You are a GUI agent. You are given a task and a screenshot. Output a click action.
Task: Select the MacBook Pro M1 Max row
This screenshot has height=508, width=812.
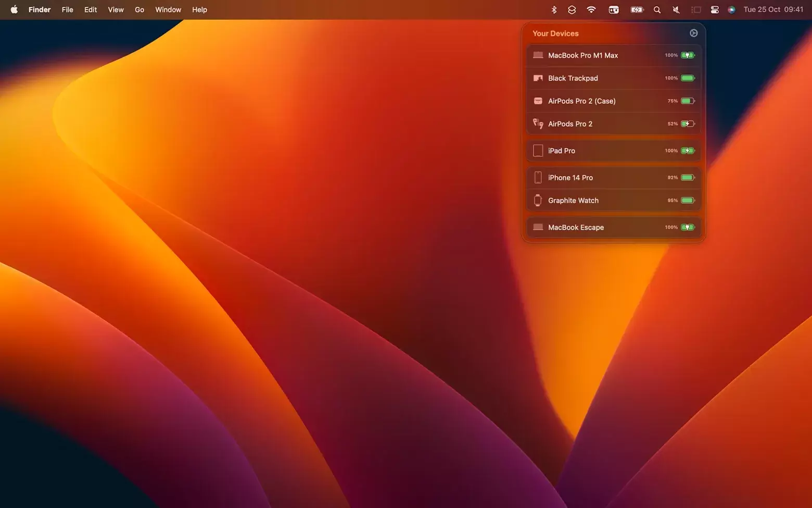(x=613, y=55)
